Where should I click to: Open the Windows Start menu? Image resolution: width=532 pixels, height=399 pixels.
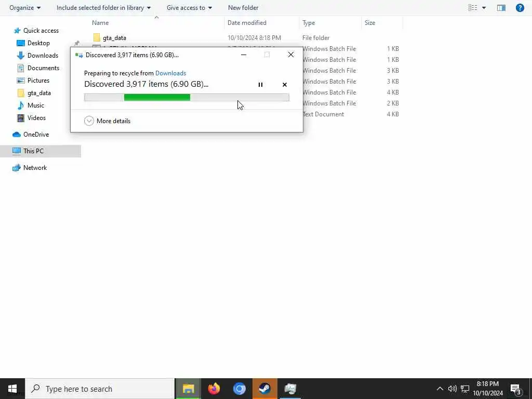tap(12, 389)
